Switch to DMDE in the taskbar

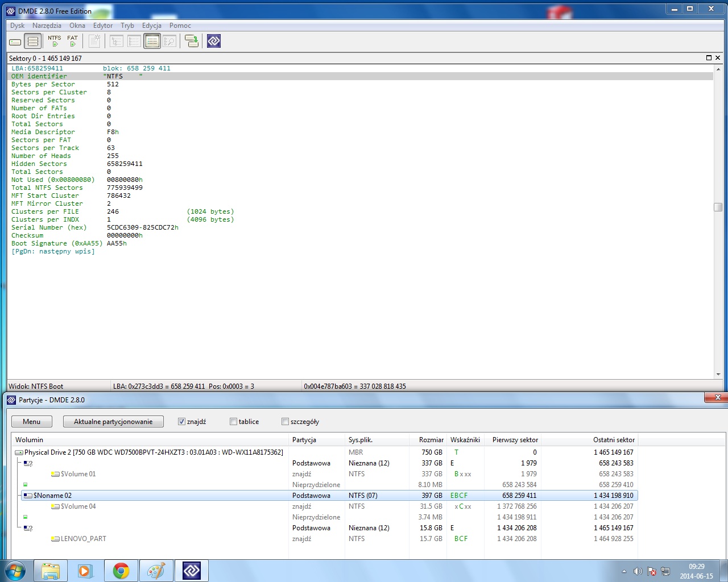(192, 571)
